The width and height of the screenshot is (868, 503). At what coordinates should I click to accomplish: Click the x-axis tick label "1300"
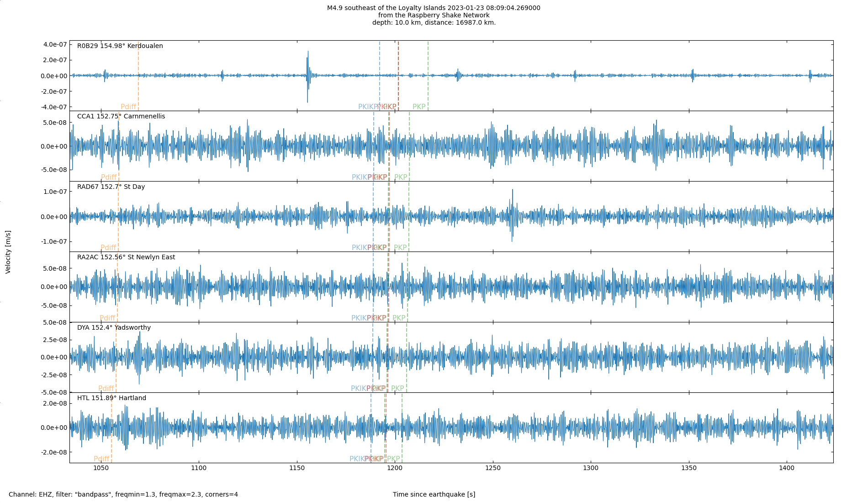591,468
